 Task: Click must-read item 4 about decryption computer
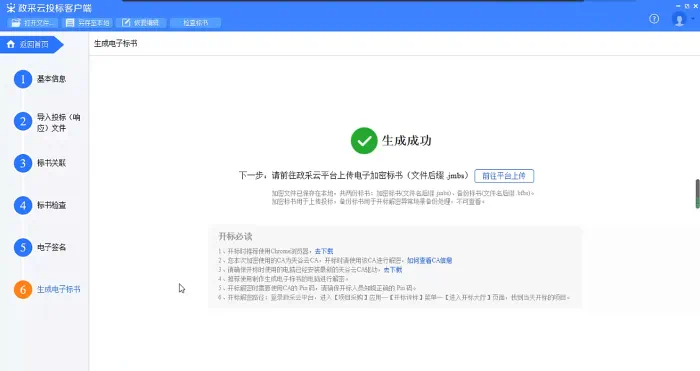[x=283, y=279]
